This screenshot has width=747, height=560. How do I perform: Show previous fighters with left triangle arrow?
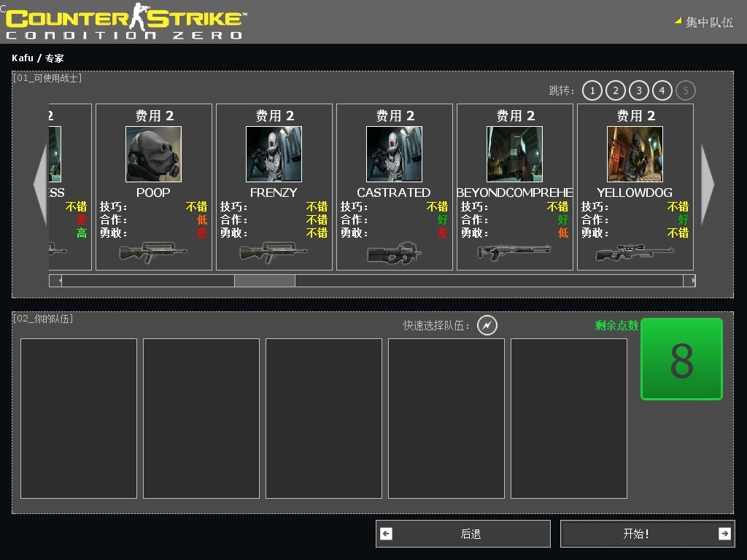[x=41, y=184]
